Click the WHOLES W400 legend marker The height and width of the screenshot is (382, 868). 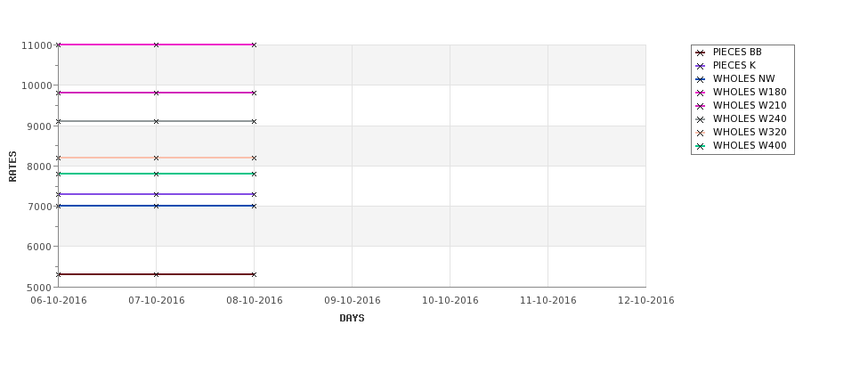click(701, 146)
